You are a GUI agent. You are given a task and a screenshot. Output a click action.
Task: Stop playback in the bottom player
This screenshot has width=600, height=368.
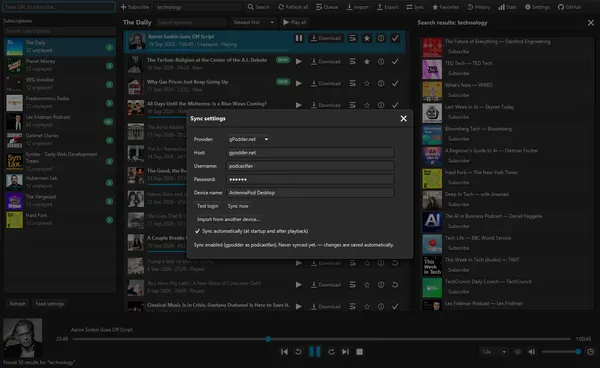(x=359, y=352)
